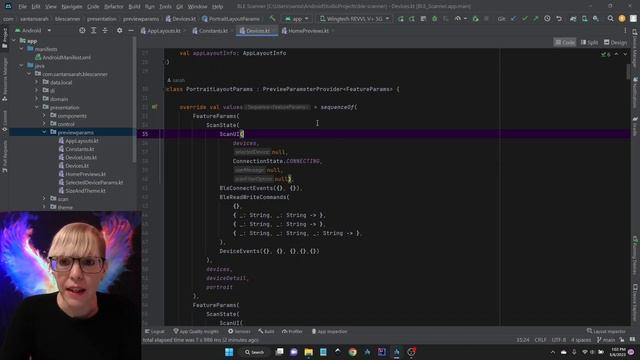The width and height of the screenshot is (640, 360).
Task: Open the Build tool window
Action: coord(266,331)
